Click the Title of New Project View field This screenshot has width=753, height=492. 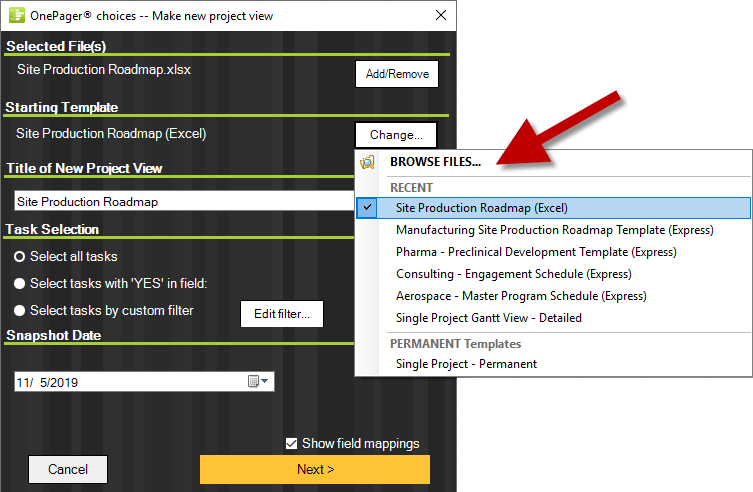click(184, 201)
